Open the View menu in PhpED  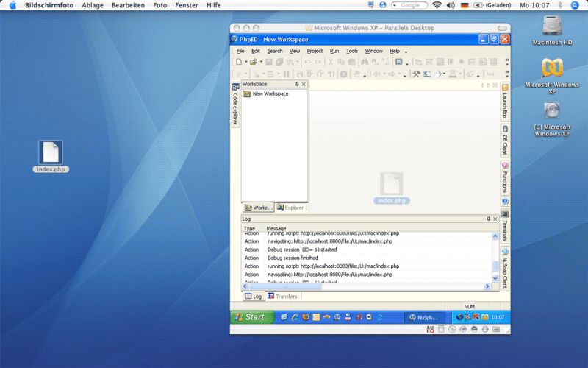[x=295, y=51]
